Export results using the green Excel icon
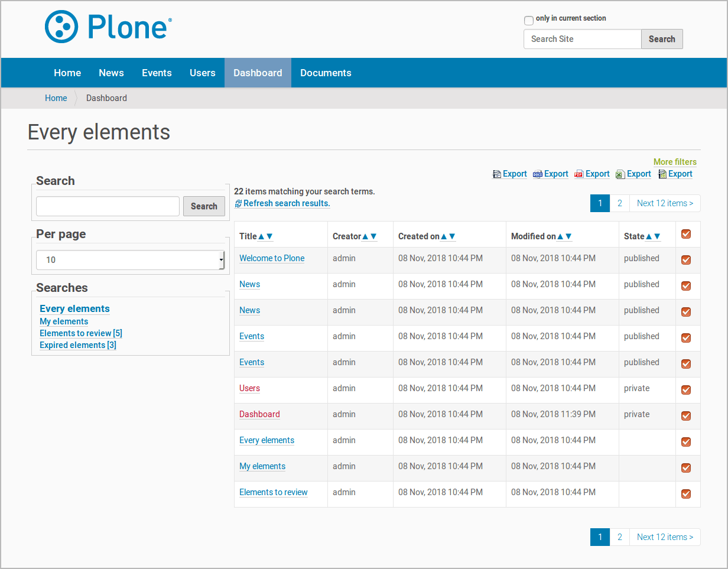Screen dimensions: 728x569 click(620, 174)
